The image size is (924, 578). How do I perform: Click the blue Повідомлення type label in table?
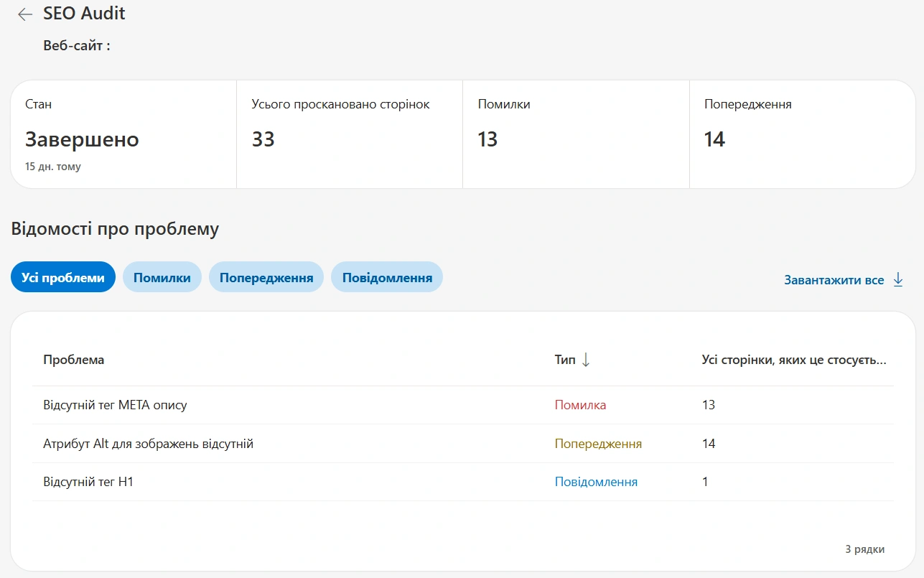pyautogui.click(x=596, y=482)
